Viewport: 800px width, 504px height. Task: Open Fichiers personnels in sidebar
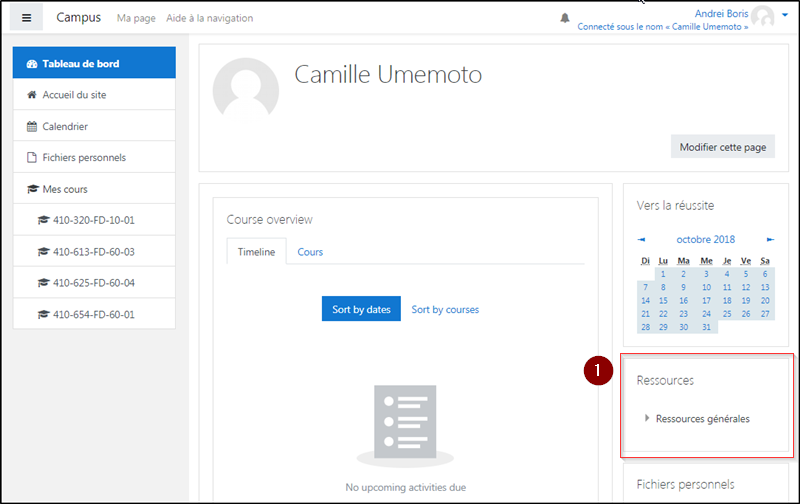(x=84, y=157)
